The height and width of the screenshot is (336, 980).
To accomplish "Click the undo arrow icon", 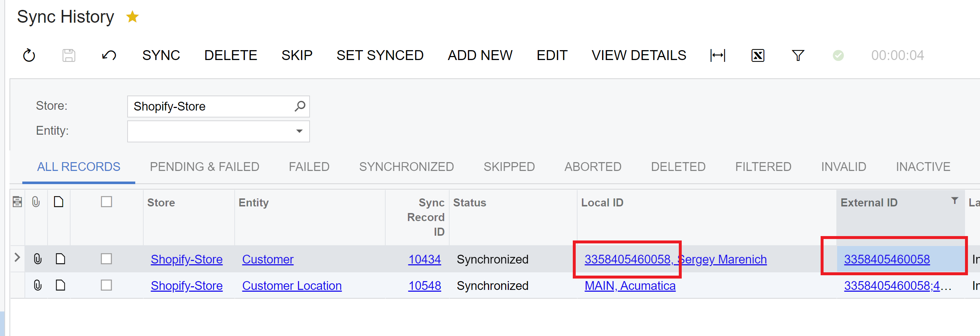I will click(x=109, y=56).
